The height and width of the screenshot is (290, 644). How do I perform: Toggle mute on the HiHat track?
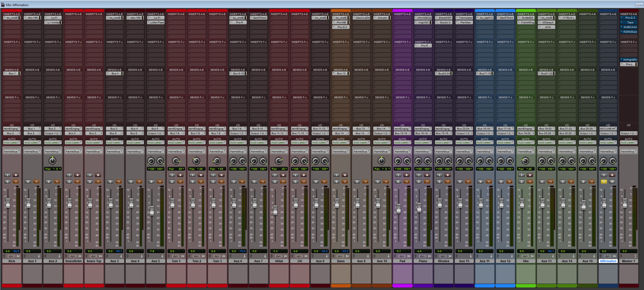(283, 182)
